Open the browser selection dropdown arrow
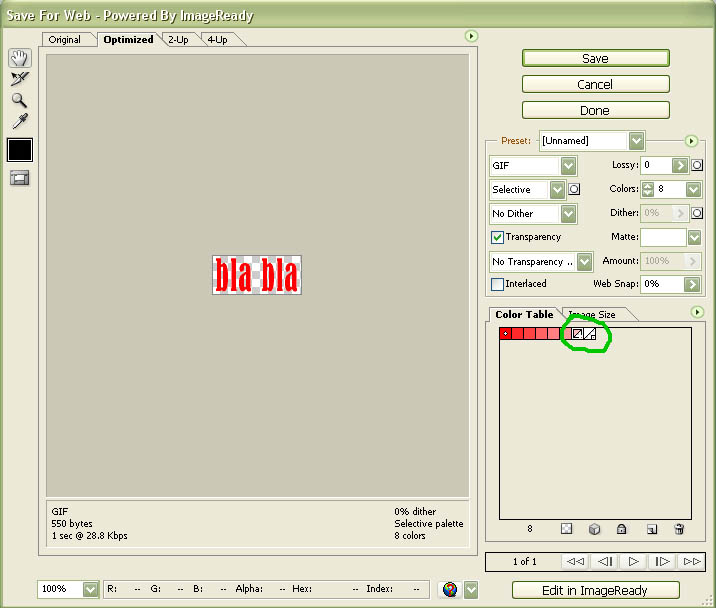716x608 pixels. click(x=471, y=590)
